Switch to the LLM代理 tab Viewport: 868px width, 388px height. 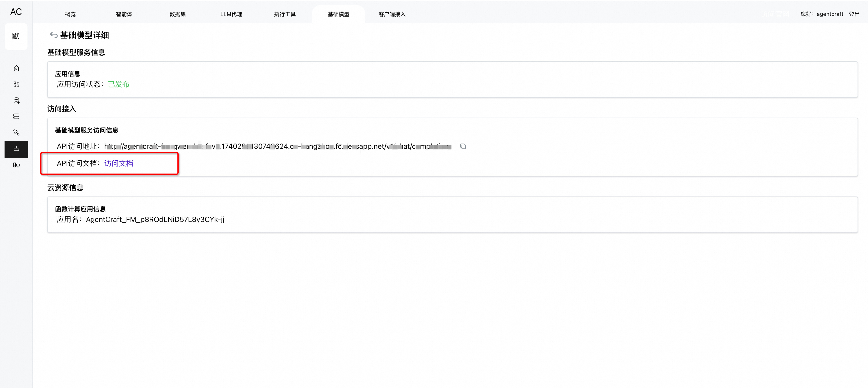[231, 14]
